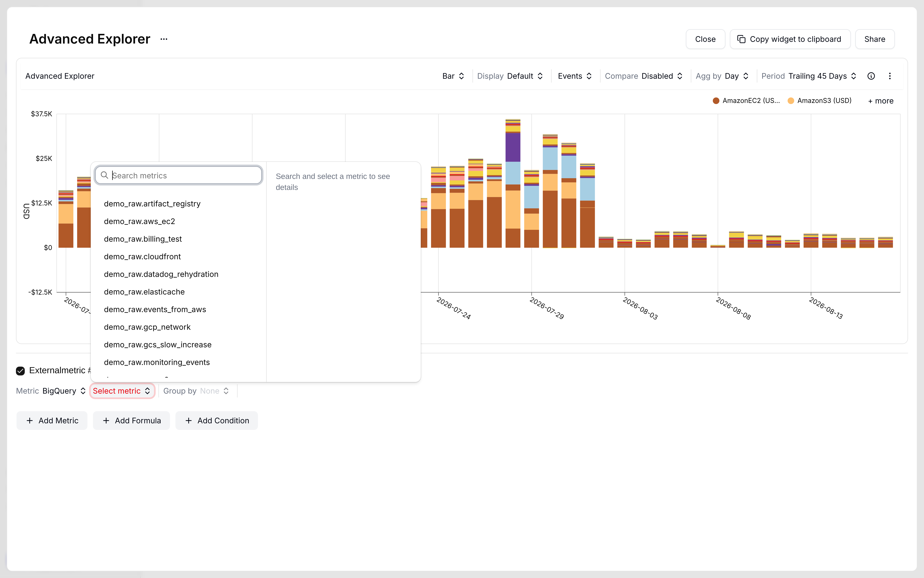This screenshot has width=924, height=578.
Task: Open the Display Default dropdown
Action: [510, 76]
